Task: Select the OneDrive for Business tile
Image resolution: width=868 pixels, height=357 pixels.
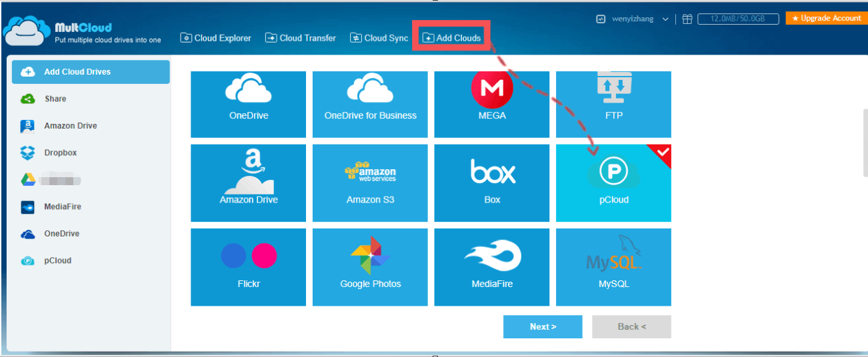Action: [370, 105]
